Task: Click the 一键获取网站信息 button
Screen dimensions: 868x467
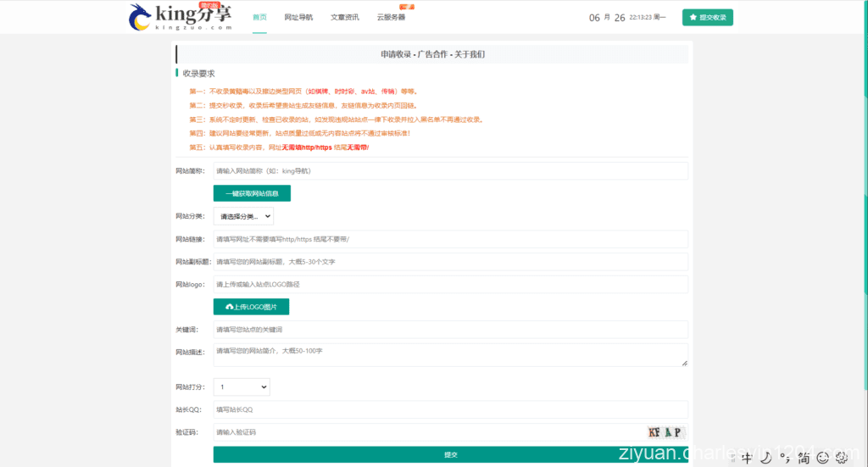Action: pos(252,193)
